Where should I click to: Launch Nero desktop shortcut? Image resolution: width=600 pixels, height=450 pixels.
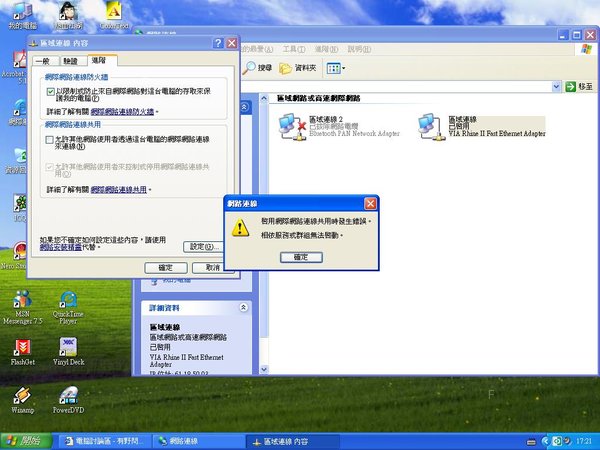click(x=15, y=255)
